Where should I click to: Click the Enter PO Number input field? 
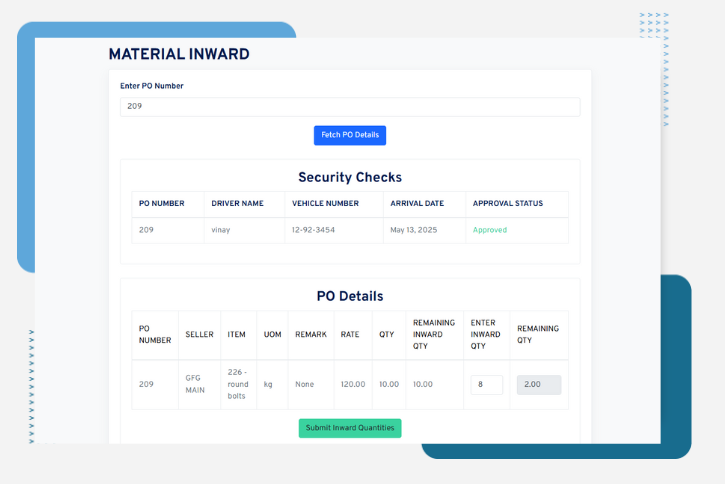pyautogui.click(x=349, y=106)
